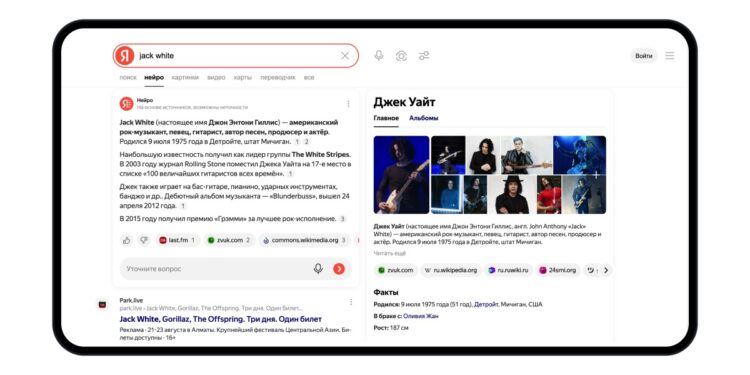Select the Главное tab in knowledge panel
750x375 pixels.
click(386, 118)
